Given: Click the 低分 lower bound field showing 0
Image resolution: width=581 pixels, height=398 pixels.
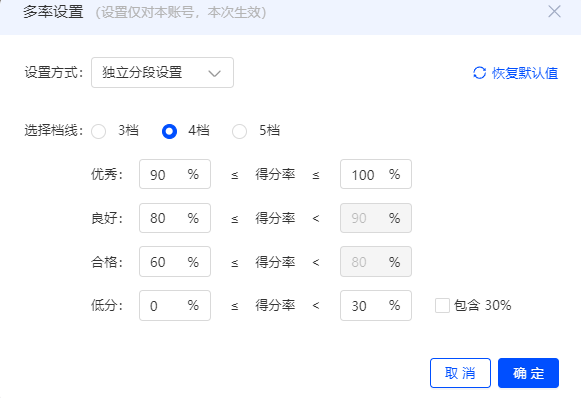Looking at the screenshot, I should 175,305.
